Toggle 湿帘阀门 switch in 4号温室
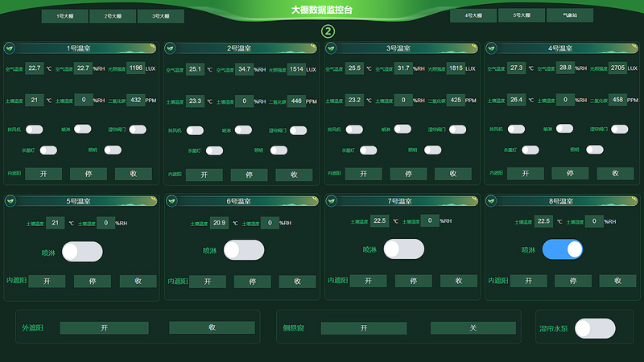 [619, 129]
